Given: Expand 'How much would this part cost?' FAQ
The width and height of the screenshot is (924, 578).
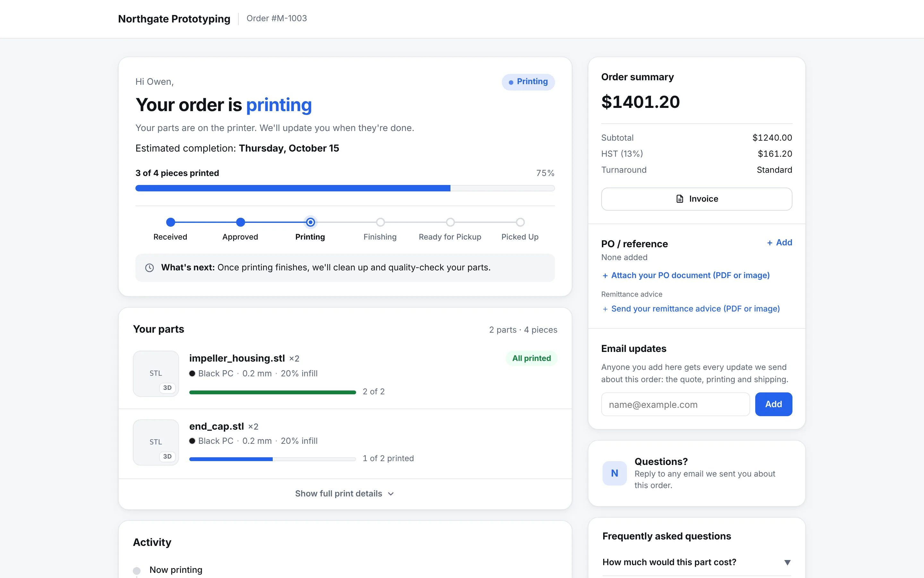Looking at the screenshot, I should pos(697,562).
